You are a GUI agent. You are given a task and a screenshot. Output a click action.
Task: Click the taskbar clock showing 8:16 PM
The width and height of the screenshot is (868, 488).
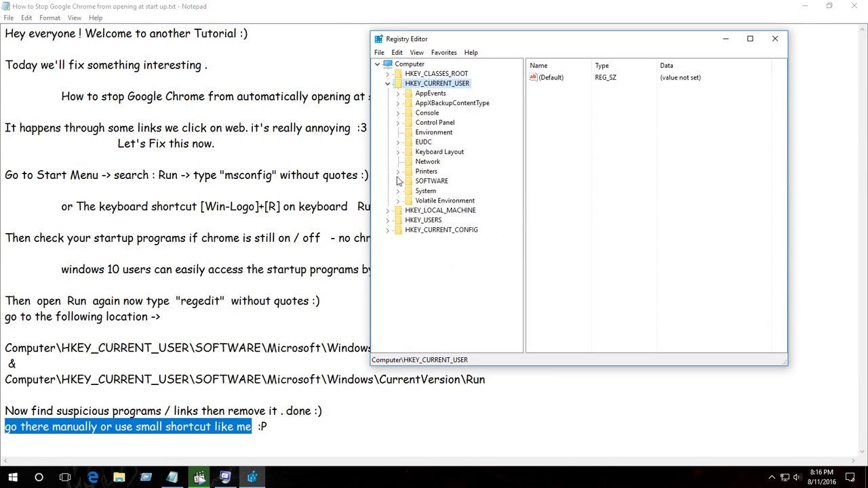[x=821, y=476]
